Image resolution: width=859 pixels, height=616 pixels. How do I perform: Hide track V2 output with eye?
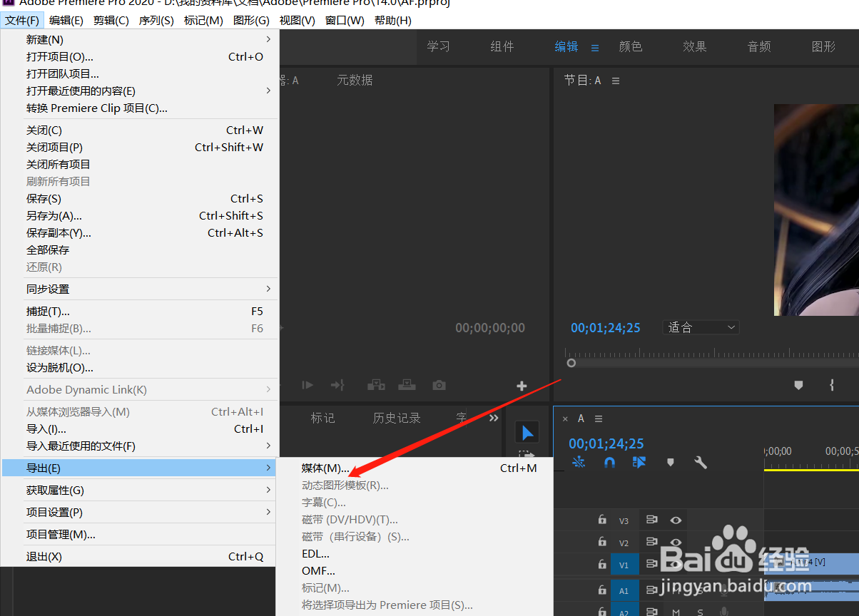(675, 542)
